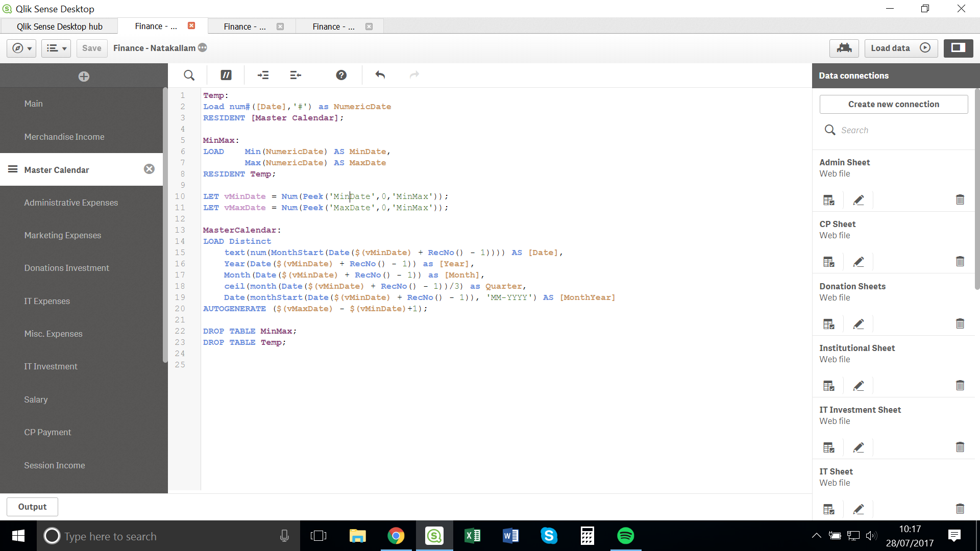Open the script help question mark icon
Viewport: 980px width, 551px height.
pyautogui.click(x=341, y=76)
